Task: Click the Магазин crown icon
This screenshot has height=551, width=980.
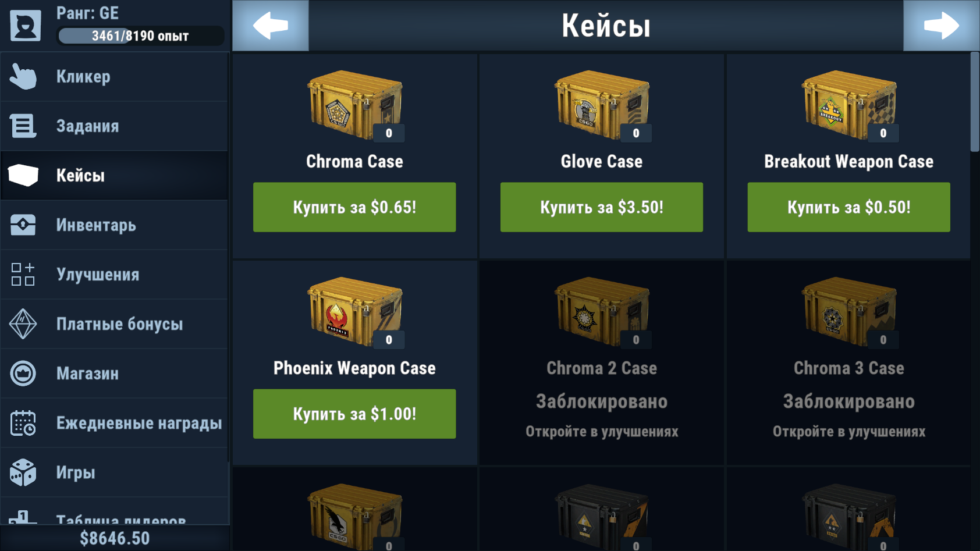Action: [x=23, y=374]
